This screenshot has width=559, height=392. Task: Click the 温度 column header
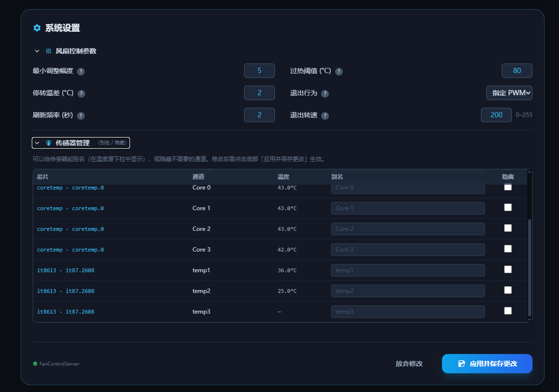pyautogui.click(x=284, y=177)
